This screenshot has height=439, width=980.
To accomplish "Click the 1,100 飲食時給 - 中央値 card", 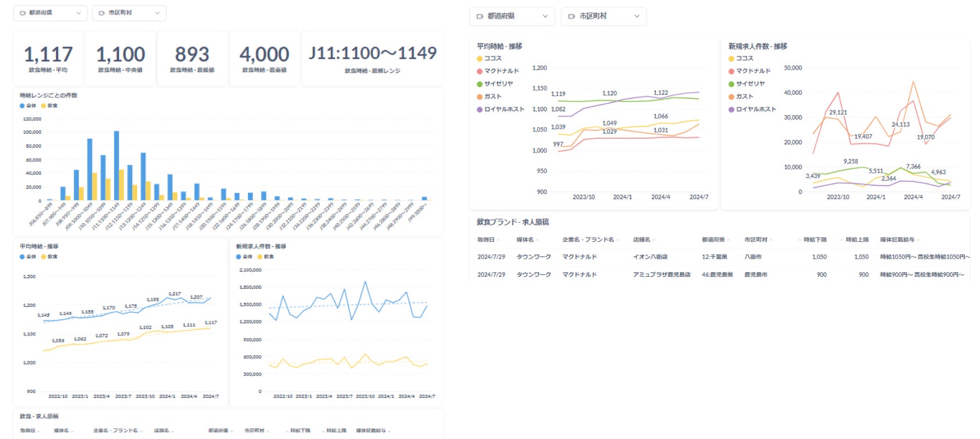I will (x=121, y=58).
